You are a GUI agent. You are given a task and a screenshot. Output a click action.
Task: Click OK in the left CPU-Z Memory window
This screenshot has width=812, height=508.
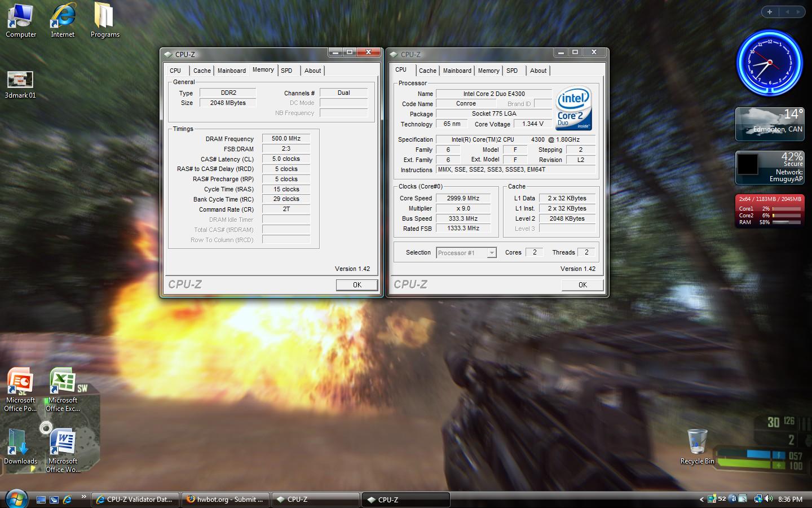357,285
